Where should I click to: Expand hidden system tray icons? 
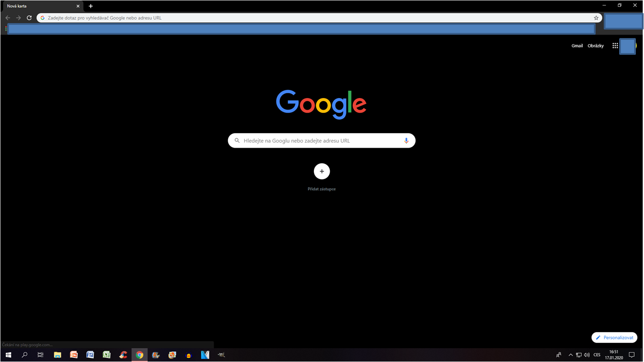(x=570, y=355)
